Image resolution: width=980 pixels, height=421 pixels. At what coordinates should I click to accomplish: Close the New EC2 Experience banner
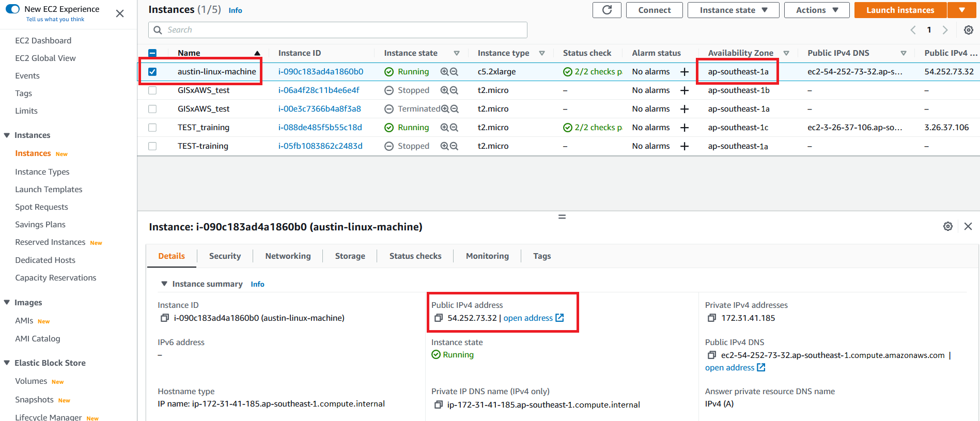click(x=120, y=13)
